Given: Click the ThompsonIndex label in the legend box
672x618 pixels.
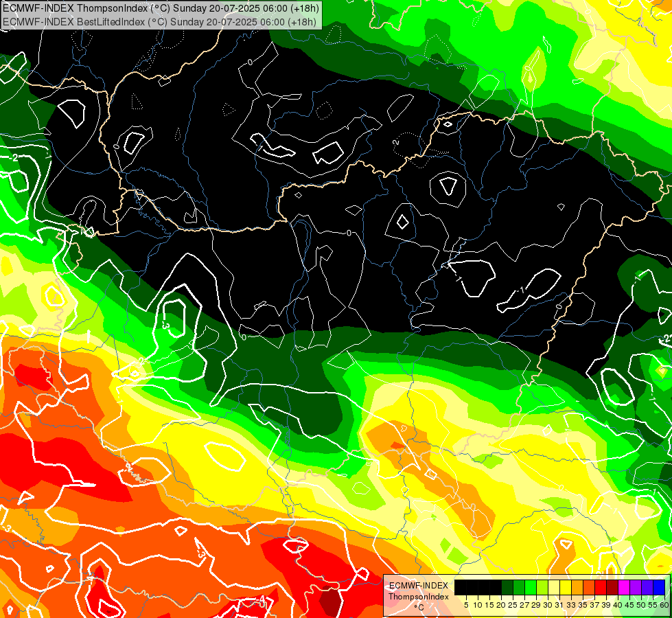Looking at the screenshot, I should [419, 597].
